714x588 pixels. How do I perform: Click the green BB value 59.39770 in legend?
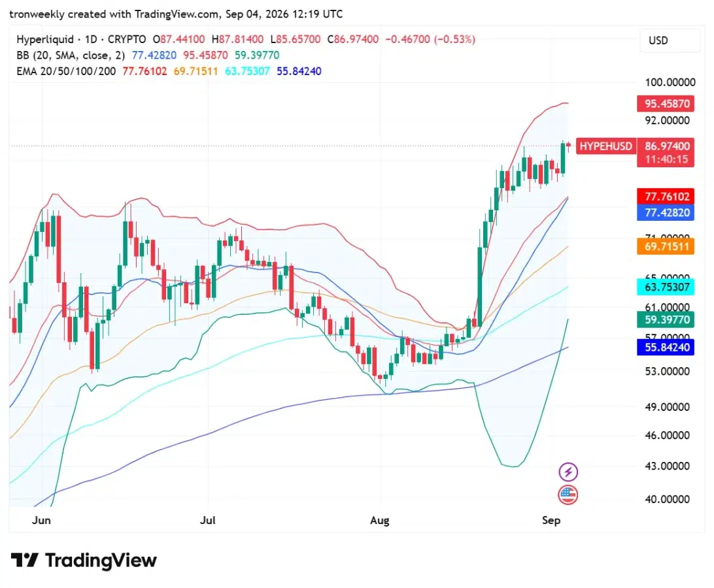257,56
